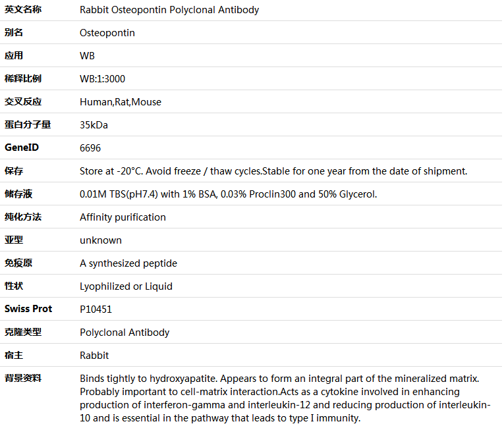The width and height of the screenshot is (504, 428).
Task: Click the 'GeneID' row label
Action: coord(22,147)
